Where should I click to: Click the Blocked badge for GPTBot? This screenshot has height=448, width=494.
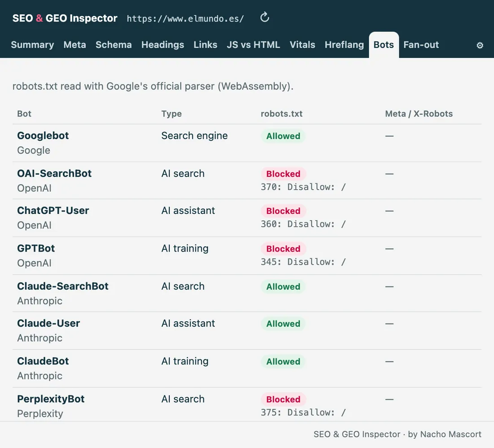pyautogui.click(x=283, y=249)
